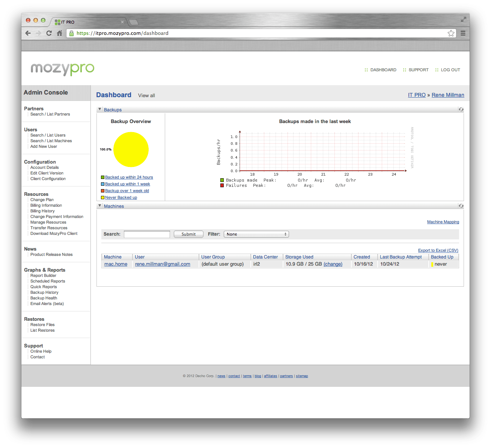Collapse the Backups section triangle
491x448 pixels.
coord(99,109)
